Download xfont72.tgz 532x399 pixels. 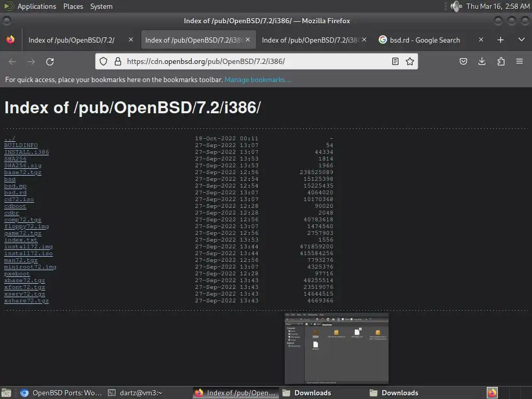(x=24, y=287)
